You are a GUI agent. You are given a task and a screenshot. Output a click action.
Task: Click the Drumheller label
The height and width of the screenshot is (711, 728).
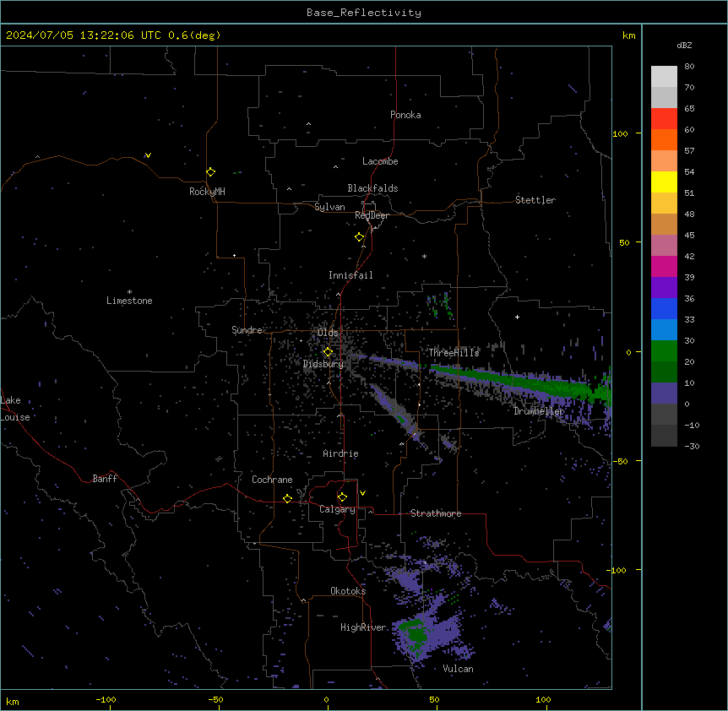click(539, 411)
